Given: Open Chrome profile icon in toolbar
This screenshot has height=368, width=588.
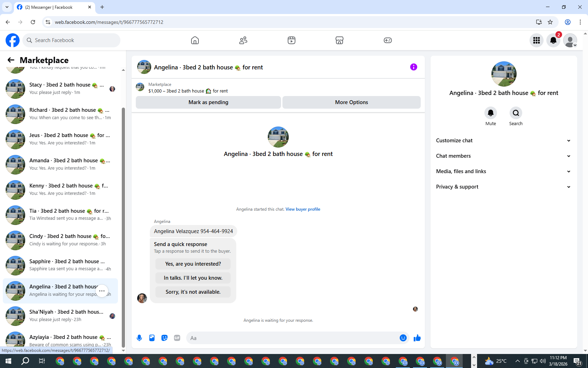Looking at the screenshot, I should tap(568, 22).
